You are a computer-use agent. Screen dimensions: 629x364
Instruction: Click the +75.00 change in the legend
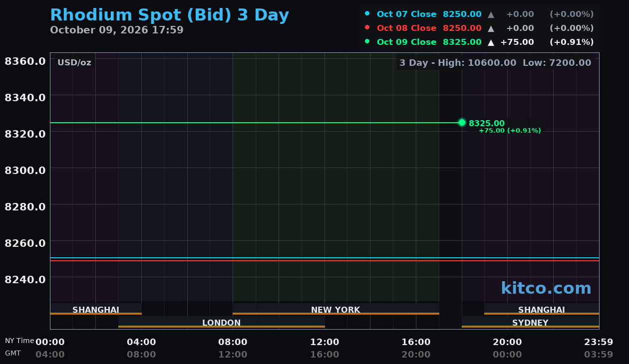pos(517,42)
